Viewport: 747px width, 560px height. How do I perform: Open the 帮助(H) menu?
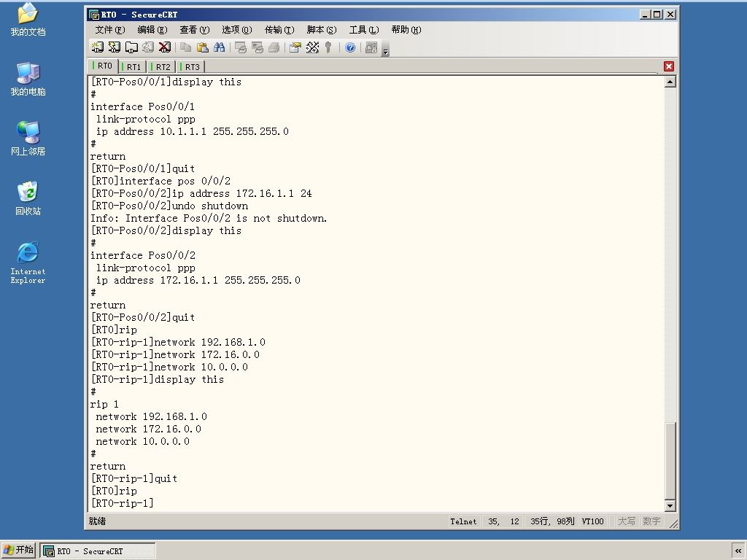[406, 30]
